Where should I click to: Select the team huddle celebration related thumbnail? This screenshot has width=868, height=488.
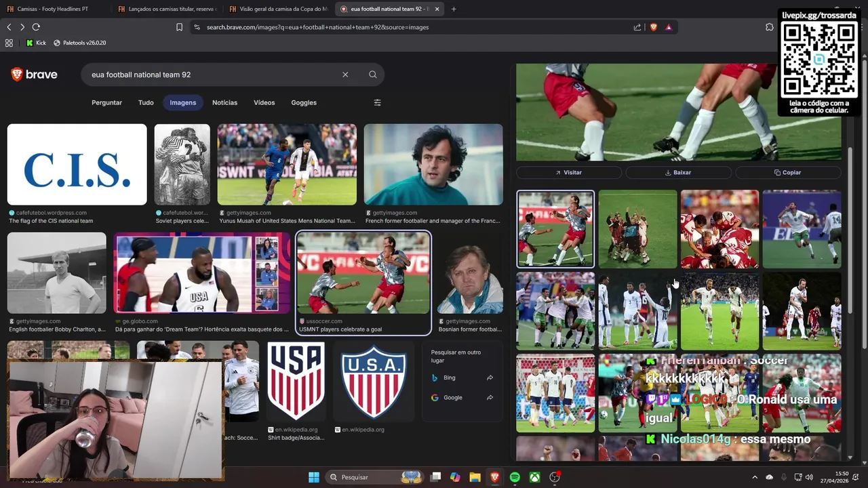point(637,229)
